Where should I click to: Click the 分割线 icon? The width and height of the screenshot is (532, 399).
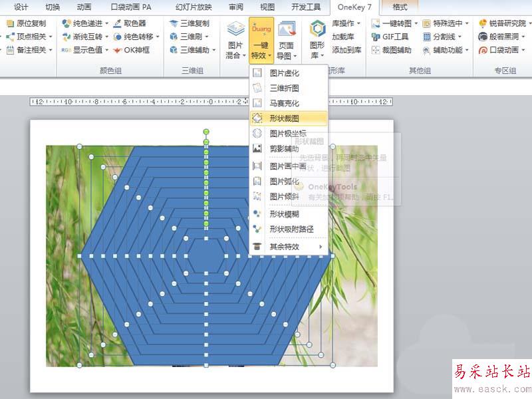coord(426,37)
